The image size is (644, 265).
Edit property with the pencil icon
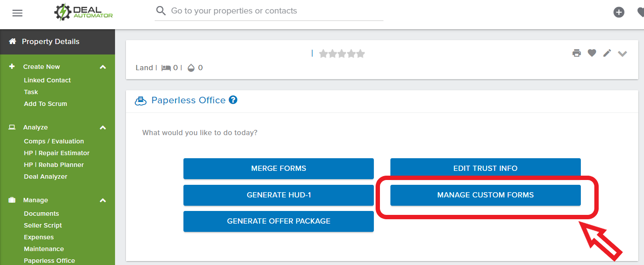607,53
